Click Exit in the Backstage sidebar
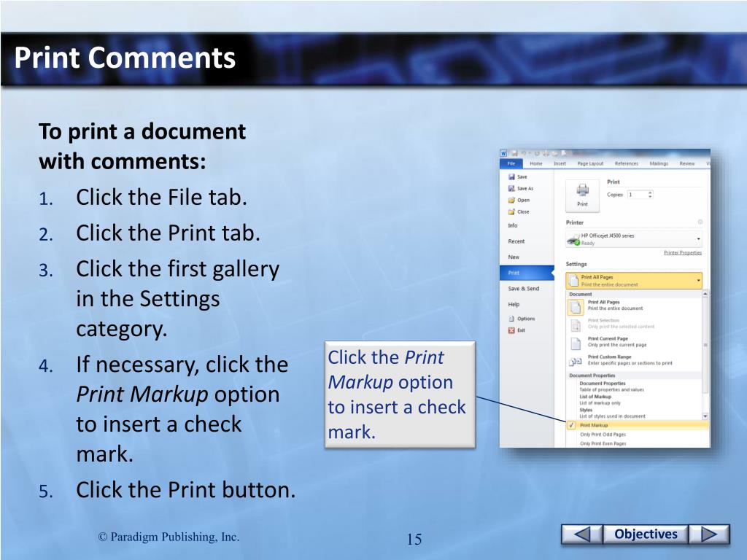 [x=516, y=330]
